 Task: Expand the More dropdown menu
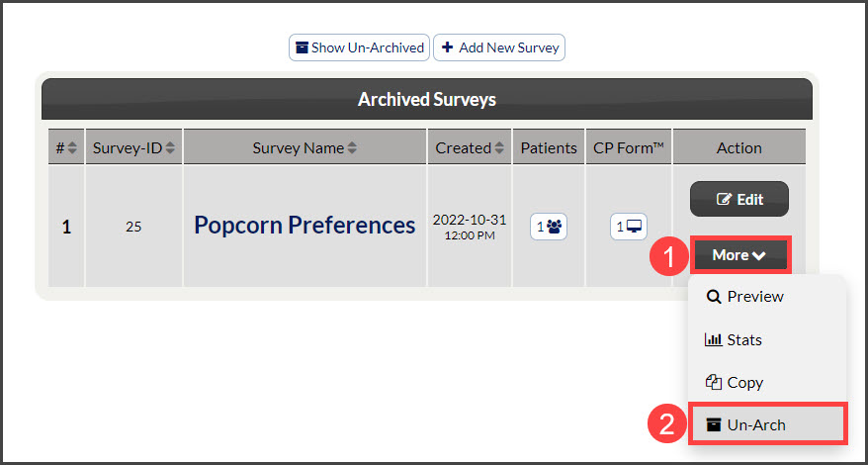739,255
